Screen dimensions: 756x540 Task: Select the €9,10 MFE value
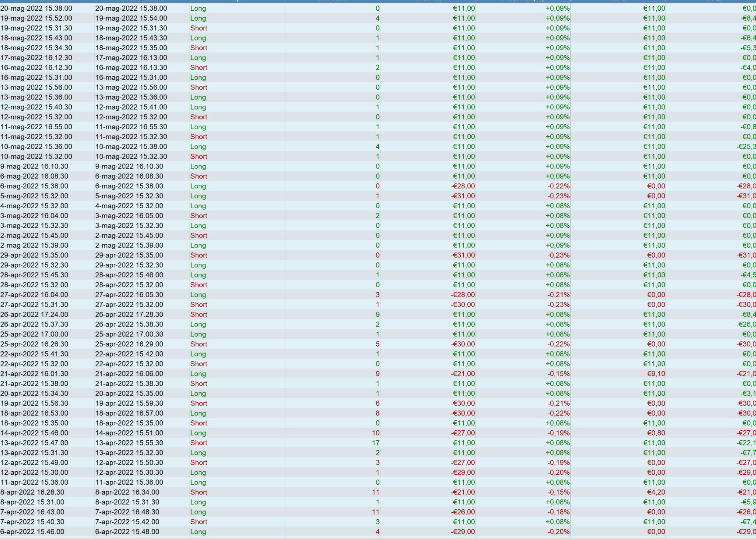(656, 374)
